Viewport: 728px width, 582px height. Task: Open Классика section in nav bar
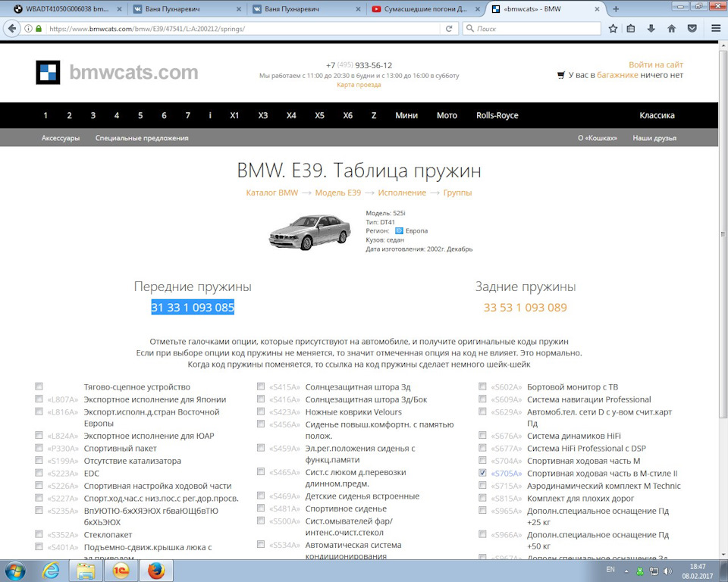click(x=657, y=115)
